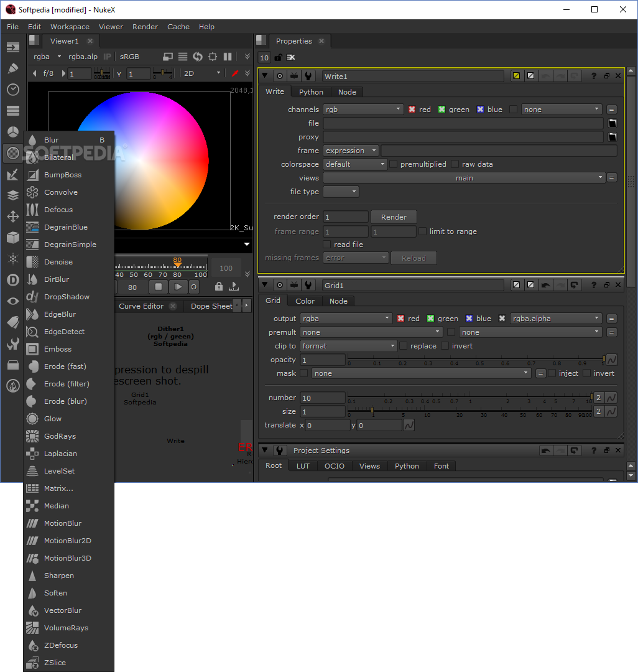
Task: Collapse the Write1 panel disclosure triangle
Action: (x=265, y=76)
